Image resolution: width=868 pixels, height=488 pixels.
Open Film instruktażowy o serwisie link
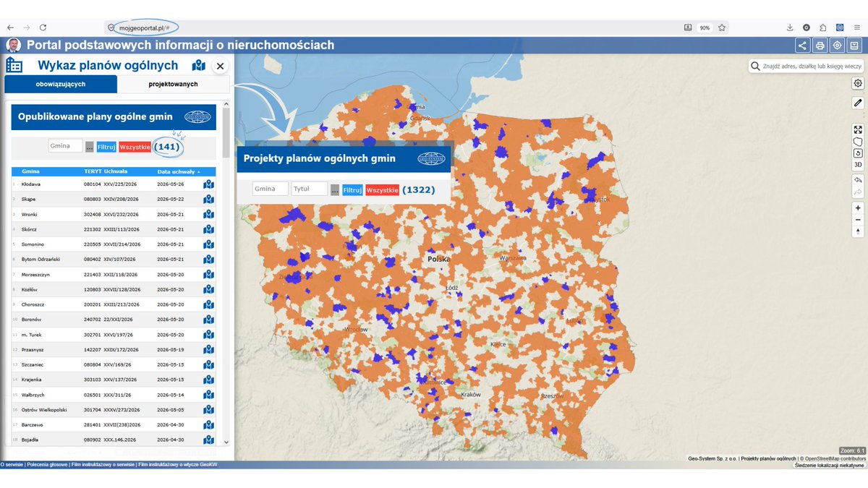coord(103,465)
